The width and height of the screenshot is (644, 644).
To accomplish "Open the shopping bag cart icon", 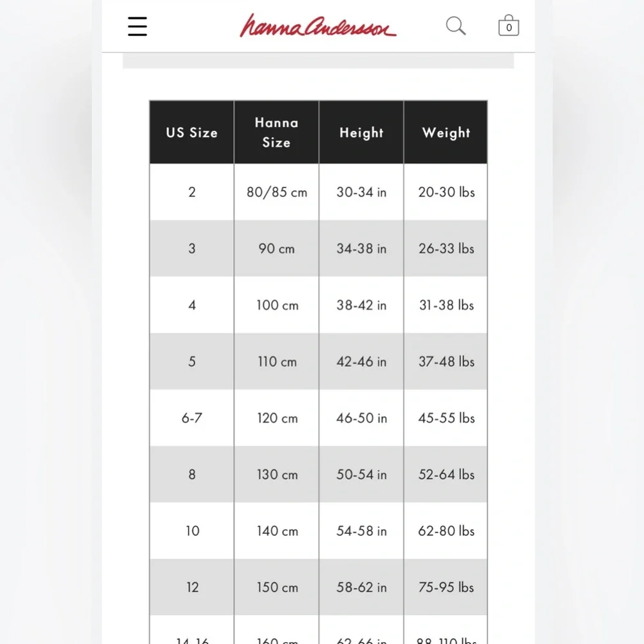I will (509, 26).
